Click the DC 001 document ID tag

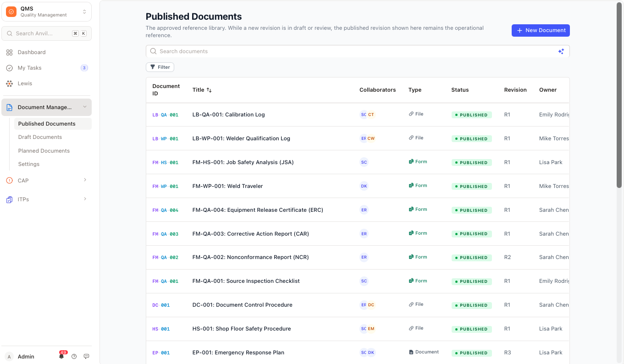(x=161, y=305)
